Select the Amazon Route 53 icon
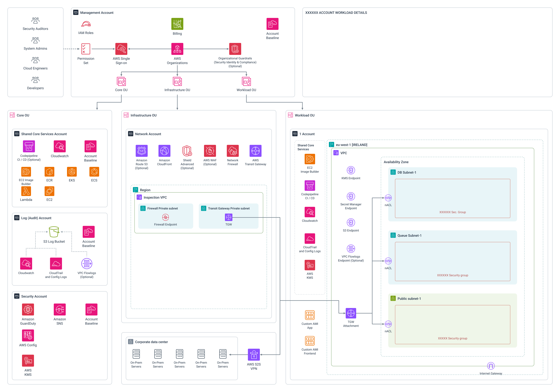560x392 pixels. [x=142, y=151]
